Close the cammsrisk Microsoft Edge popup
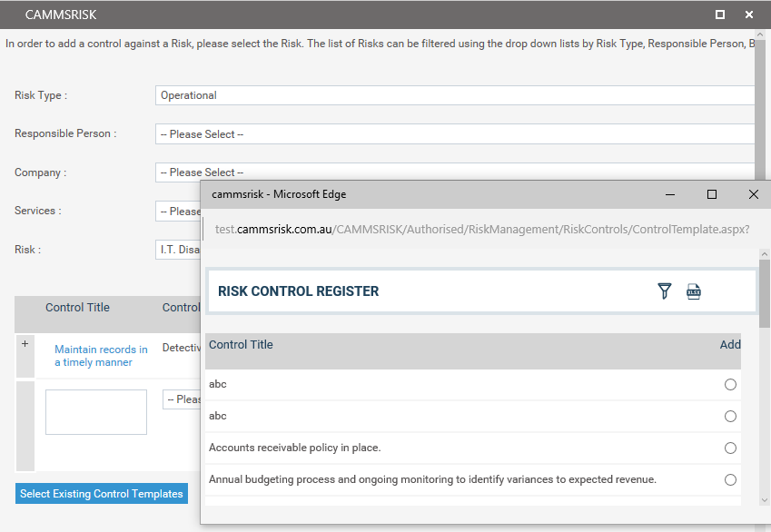The width and height of the screenshot is (771, 532). click(x=754, y=194)
